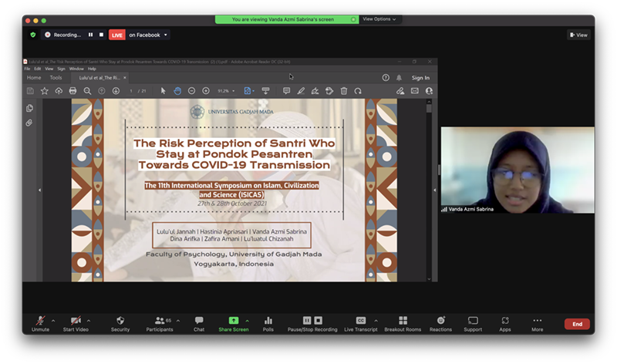Click the Print icon in Acrobat toolbar

tap(72, 91)
